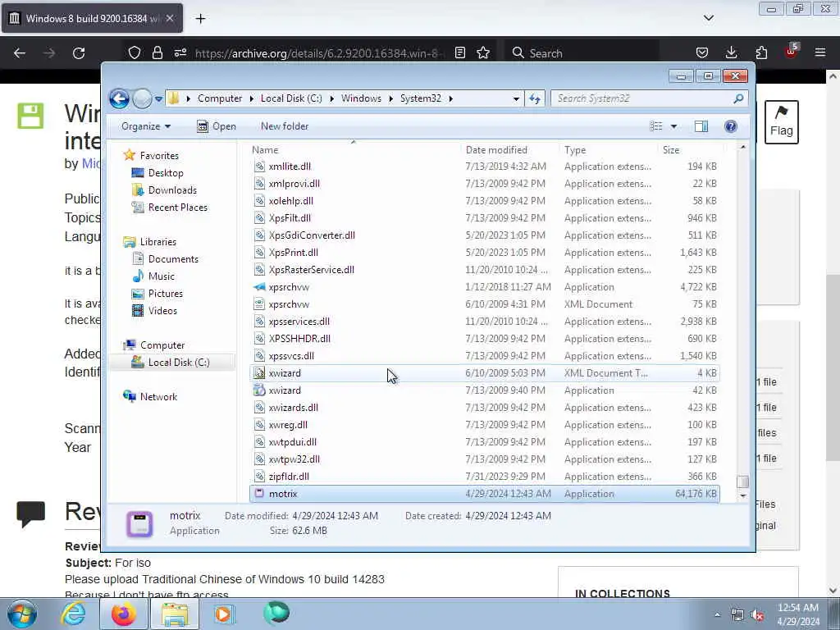This screenshot has width=840, height=630.
Task: Click the magnifier icon in Search System32
Action: 739,98
